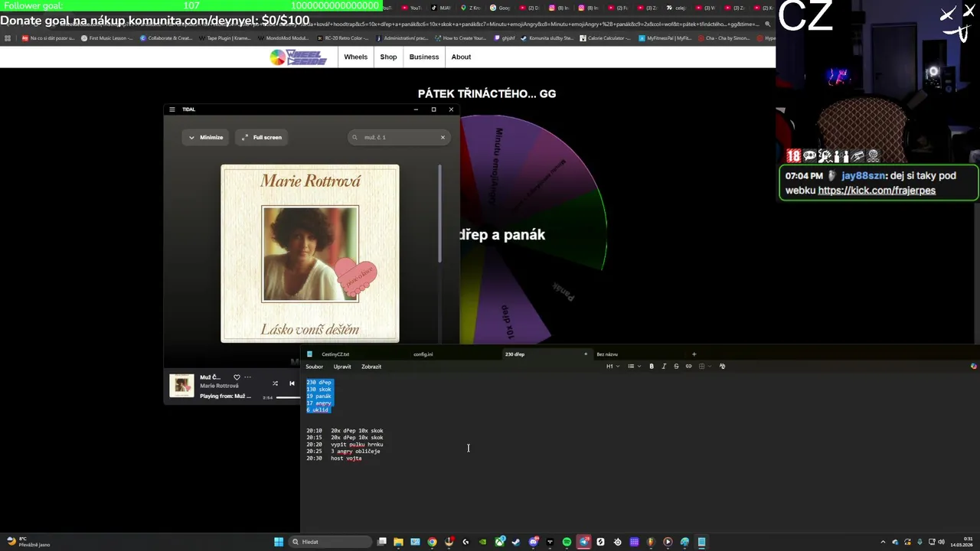Viewport: 980px width, 551px height.
Task: Open the Zobrazit menu in Notepad
Action: click(x=371, y=367)
